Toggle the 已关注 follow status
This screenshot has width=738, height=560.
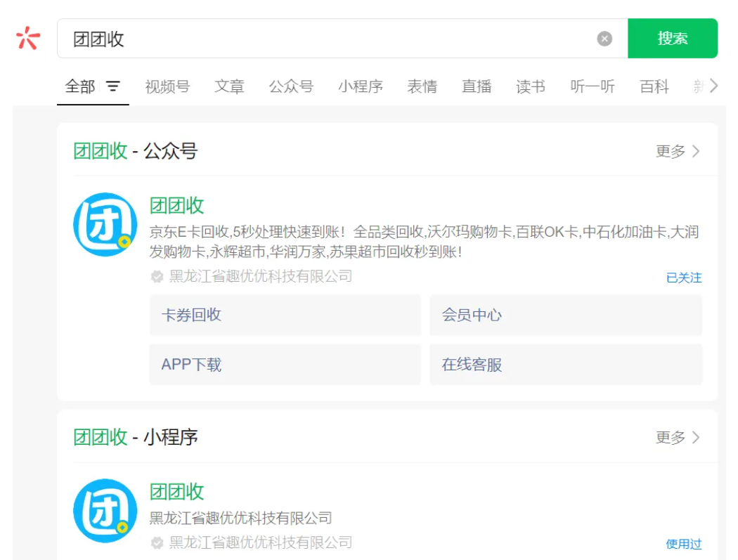point(683,278)
